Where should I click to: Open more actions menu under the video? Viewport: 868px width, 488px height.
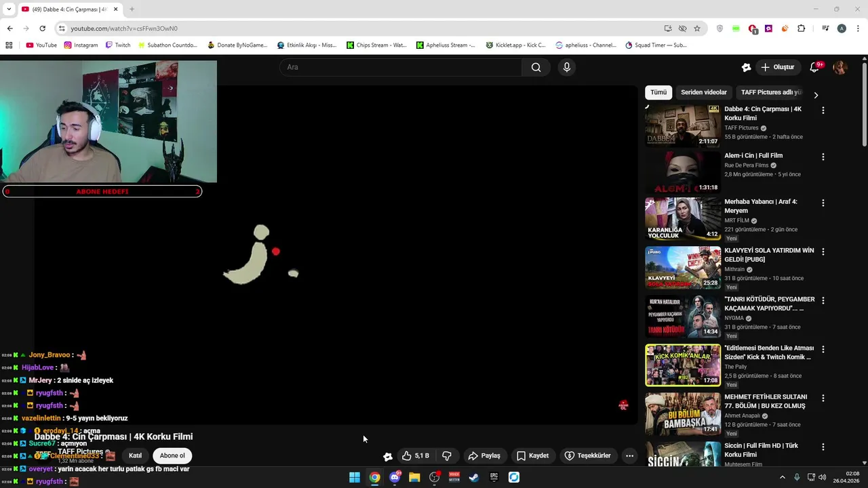click(629, 455)
